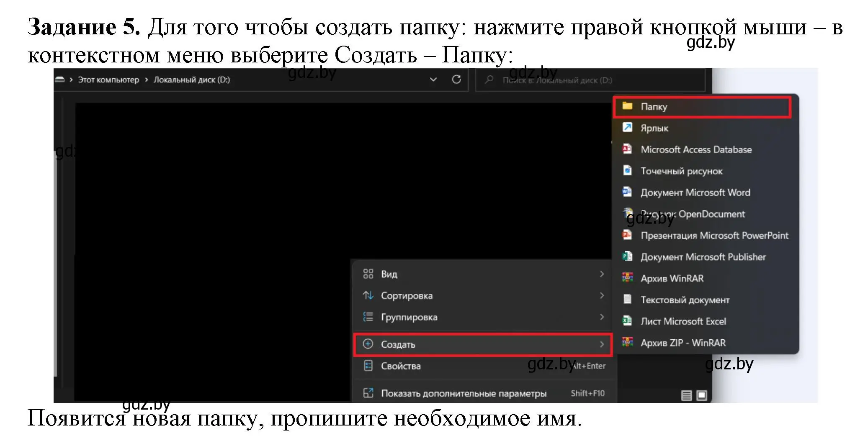Choose Ярлык in the create submenu

702,128
